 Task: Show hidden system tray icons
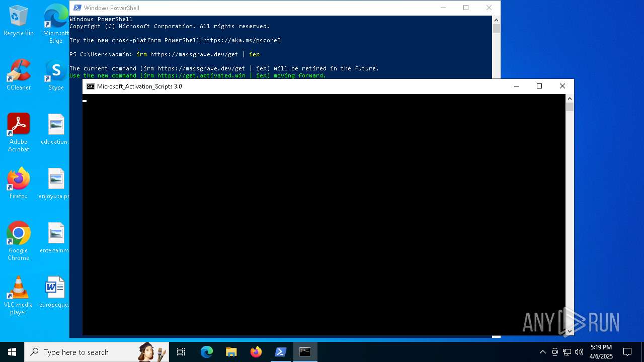tap(542, 352)
